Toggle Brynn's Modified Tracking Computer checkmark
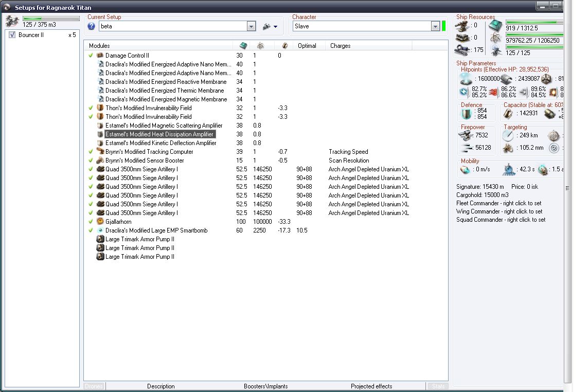The height and width of the screenshot is (392, 588). pos(91,152)
